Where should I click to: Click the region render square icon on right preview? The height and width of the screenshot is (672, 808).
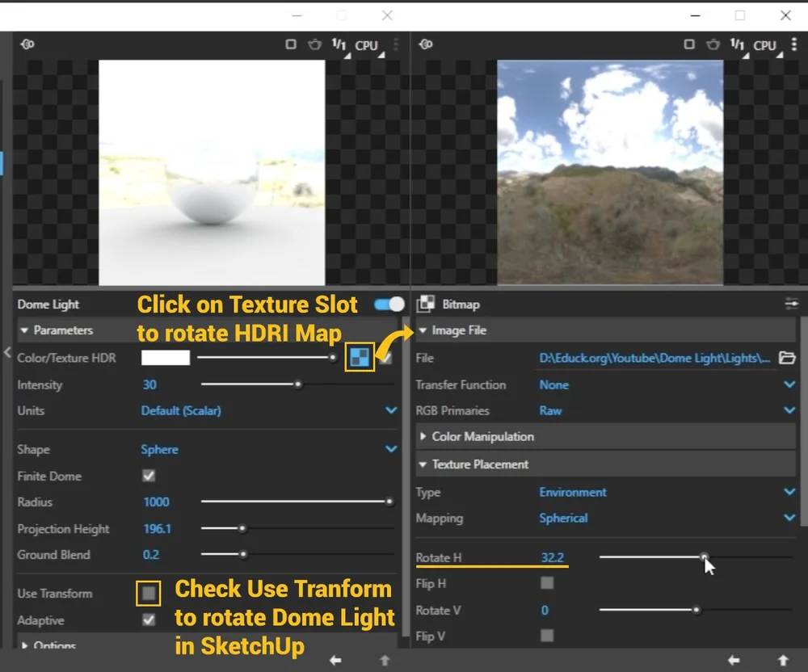[x=688, y=45]
